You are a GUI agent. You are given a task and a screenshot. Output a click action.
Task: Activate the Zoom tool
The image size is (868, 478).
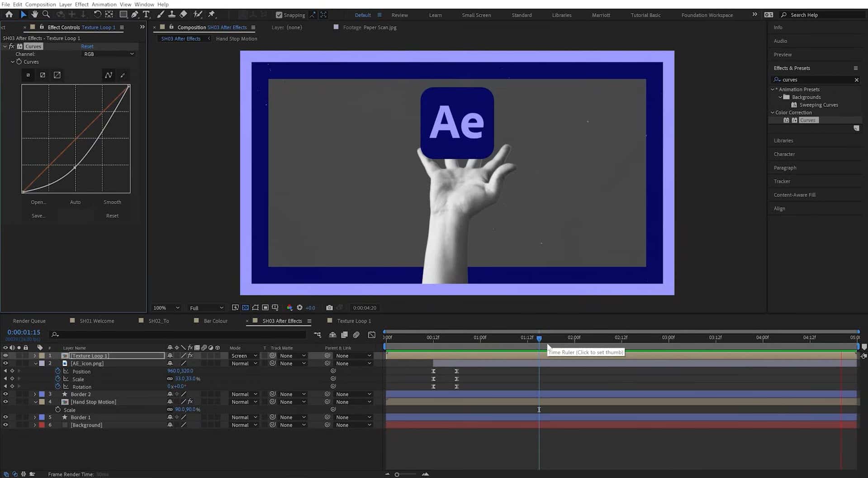[x=46, y=14]
